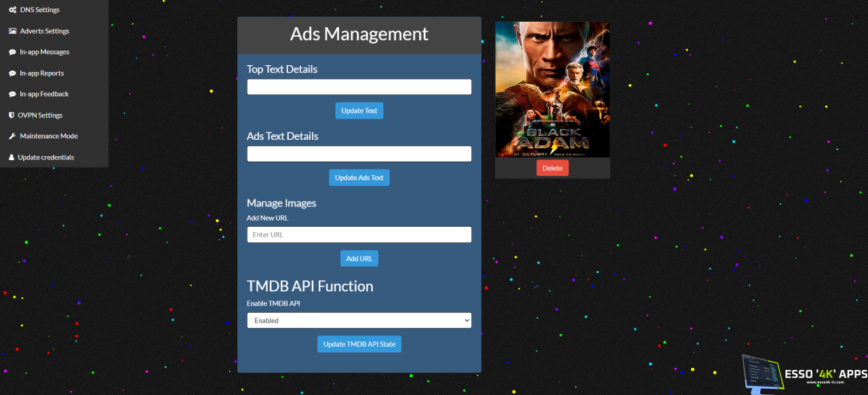868x395 pixels.
Task: Click the Black Adam poster thumbnail
Action: point(552,90)
